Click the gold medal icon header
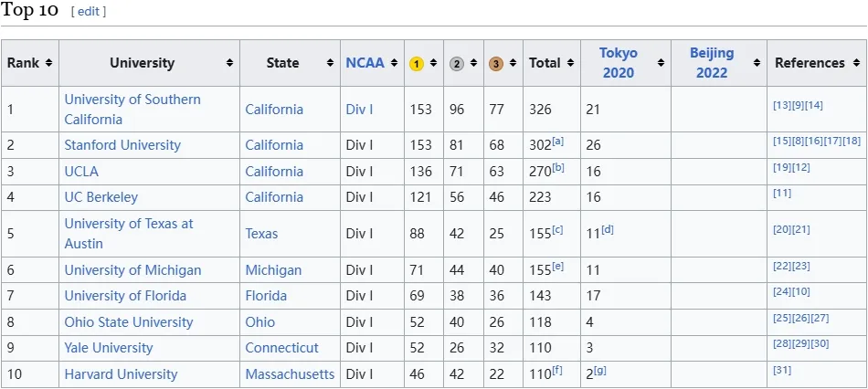868x389 pixels. 417,64
